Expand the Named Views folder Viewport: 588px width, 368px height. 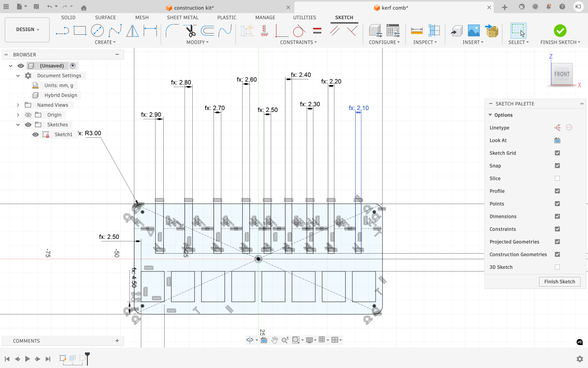(18, 105)
